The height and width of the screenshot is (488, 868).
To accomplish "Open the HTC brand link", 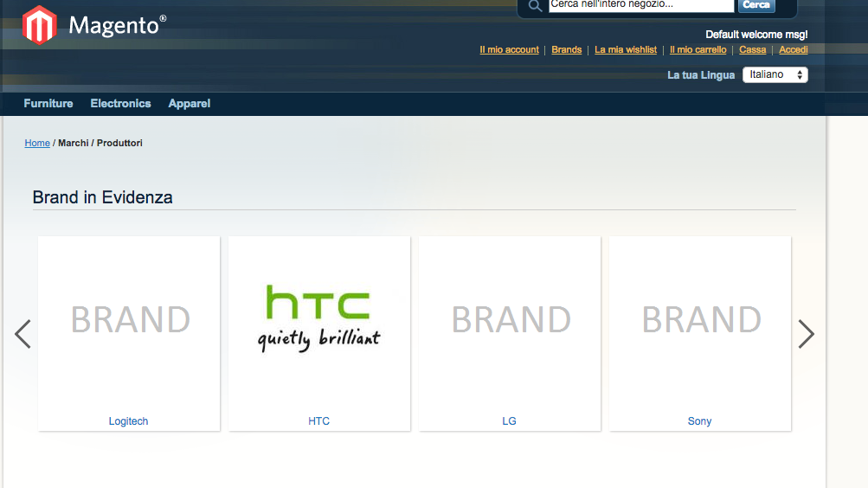I will point(318,421).
